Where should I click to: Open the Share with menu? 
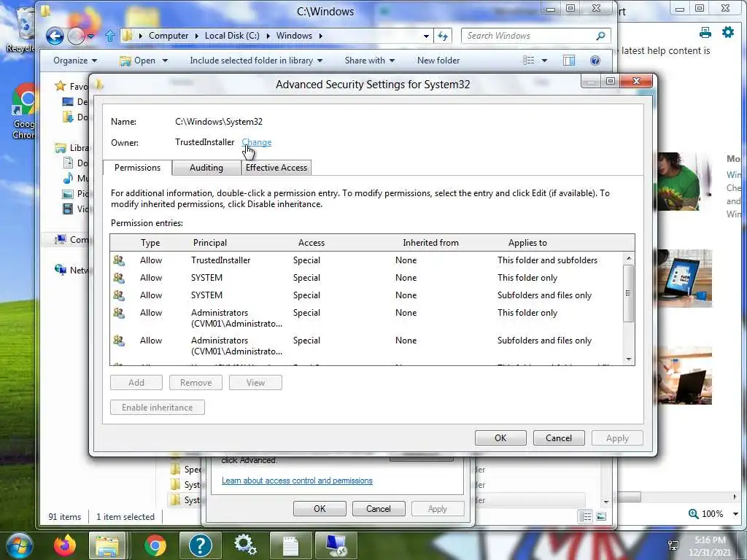click(x=370, y=61)
